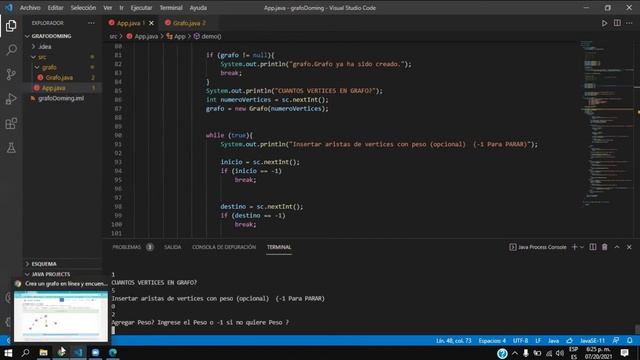Collapse the GRAFODOMING project root

coord(51,36)
